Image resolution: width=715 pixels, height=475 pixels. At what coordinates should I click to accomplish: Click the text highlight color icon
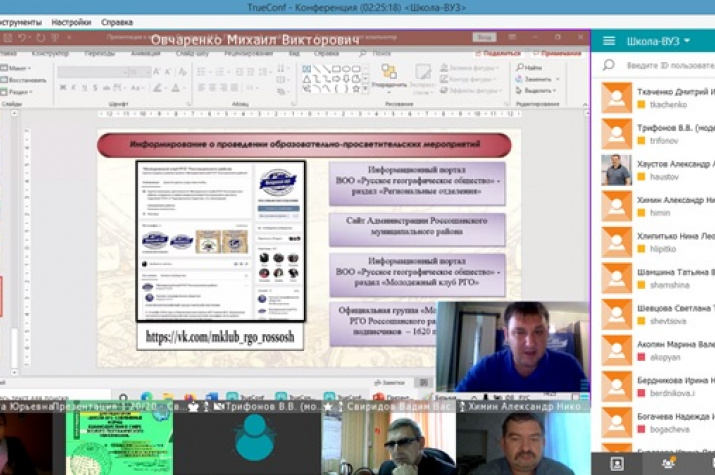click(158, 88)
